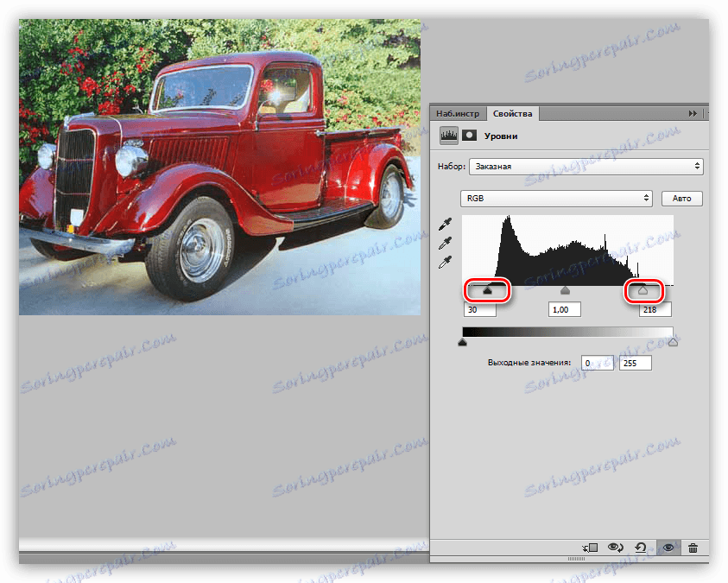Screen dimensions: 728x583
Task: Click the gamma input field 1,00
Action: pyautogui.click(x=565, y=309)
